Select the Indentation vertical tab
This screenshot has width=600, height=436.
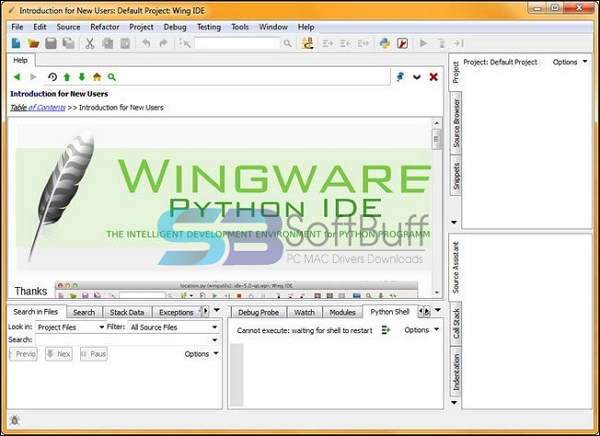pos(456,372)
